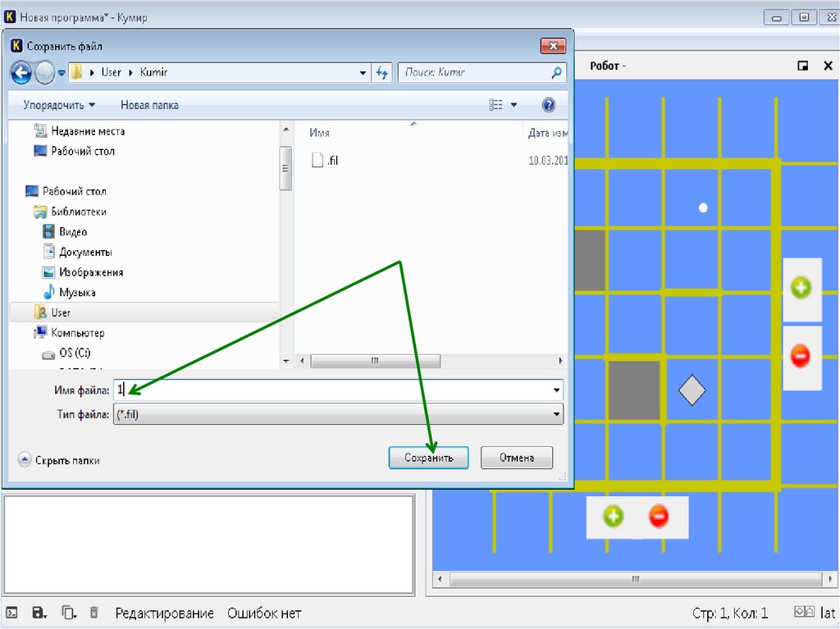Click the gray painted cell beside robot
This screenshot has width=840, height=629.
coord(635,390)
